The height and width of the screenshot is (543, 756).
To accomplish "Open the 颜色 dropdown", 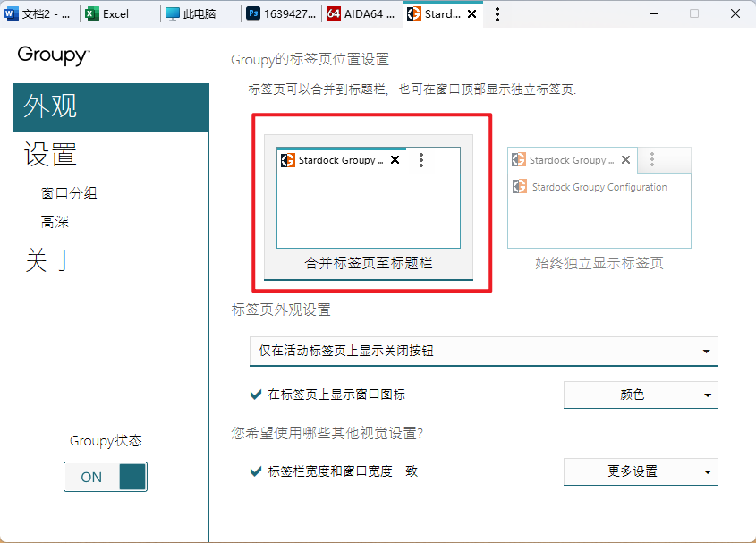I will coord(640,395).
